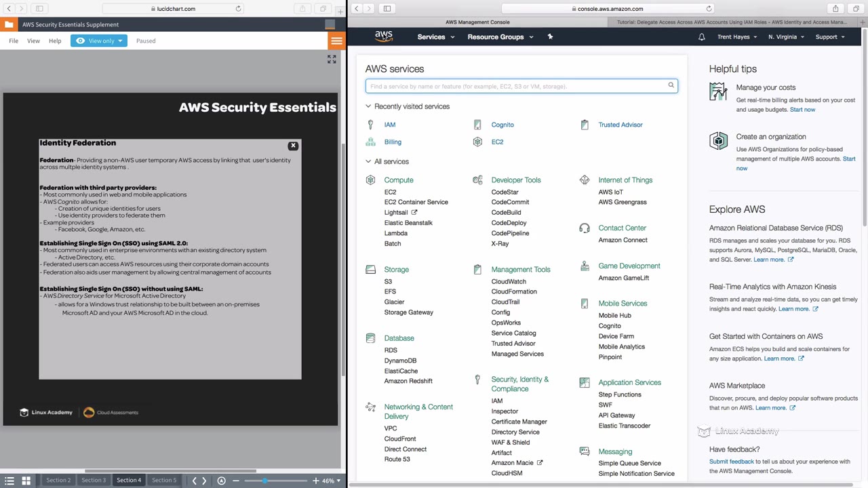The width and height of the screenshot is (868, 488).
Task: Collapse the Recently visited services section
Action: 368,106
